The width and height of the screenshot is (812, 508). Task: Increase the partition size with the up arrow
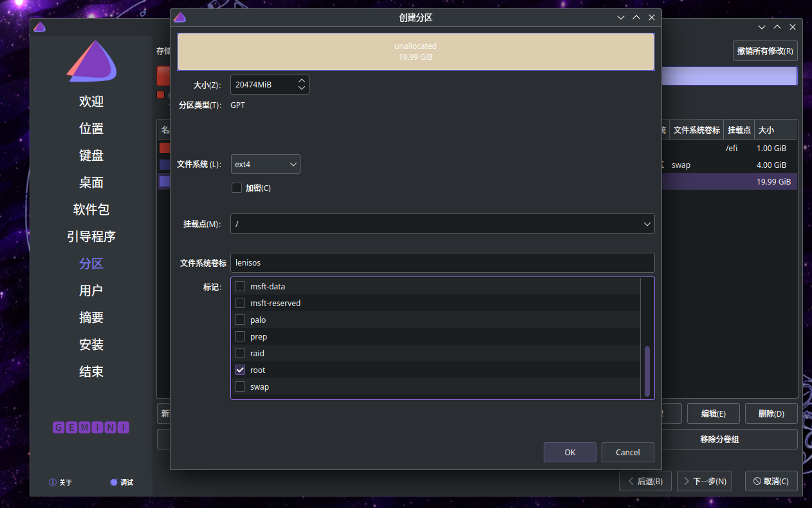pos(302,80)
